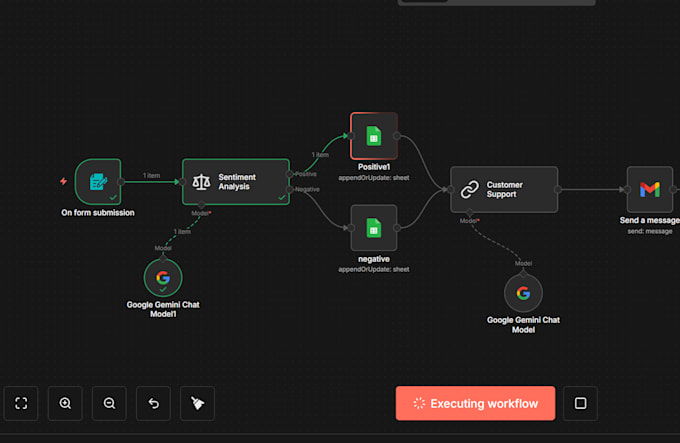This screenshot has width=680, height=443.
Task: Click the output connector of Positive1 node
Action: click(x=397, y=136)
